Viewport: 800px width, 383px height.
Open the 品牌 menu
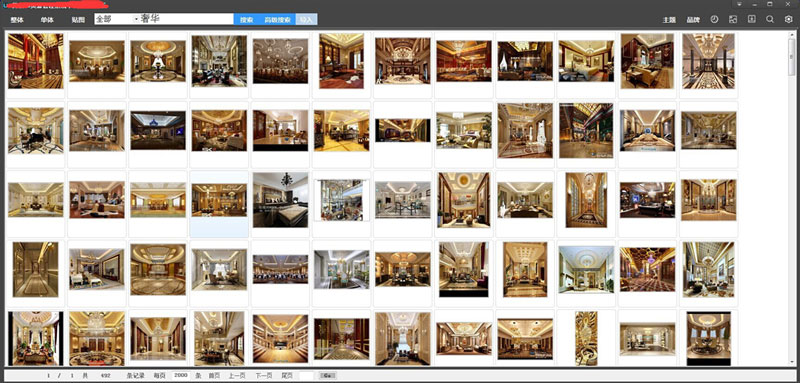tap(693, 20)
